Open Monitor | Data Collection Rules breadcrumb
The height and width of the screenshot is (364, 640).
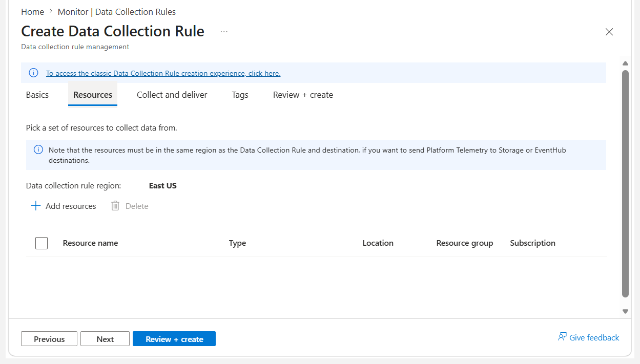tap(117, 12)
